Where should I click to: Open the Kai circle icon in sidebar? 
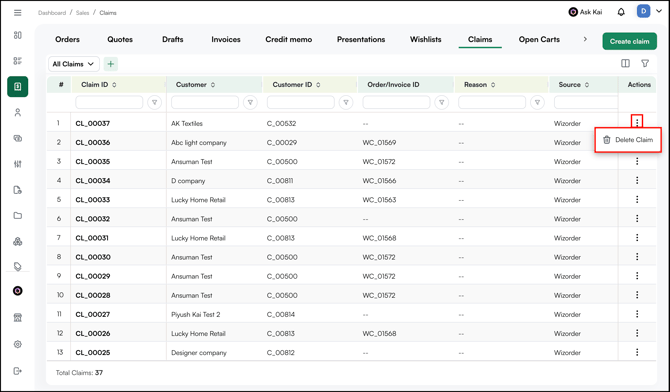pos(18,291)
